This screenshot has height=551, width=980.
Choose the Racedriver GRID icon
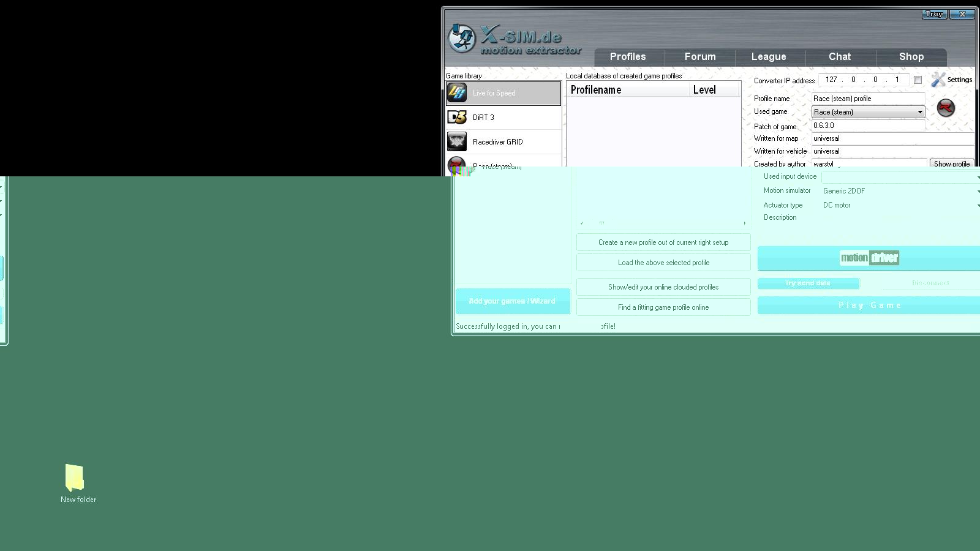click(457, 142)
